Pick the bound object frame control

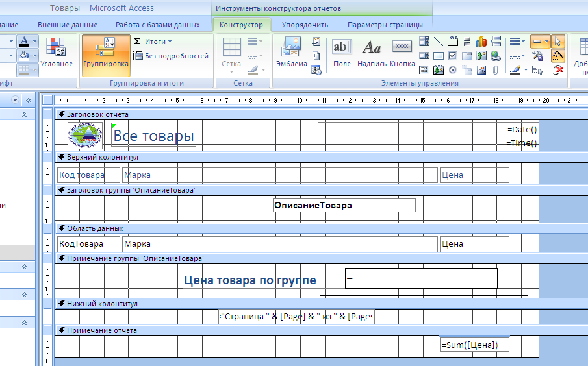[x=439, y=69]
